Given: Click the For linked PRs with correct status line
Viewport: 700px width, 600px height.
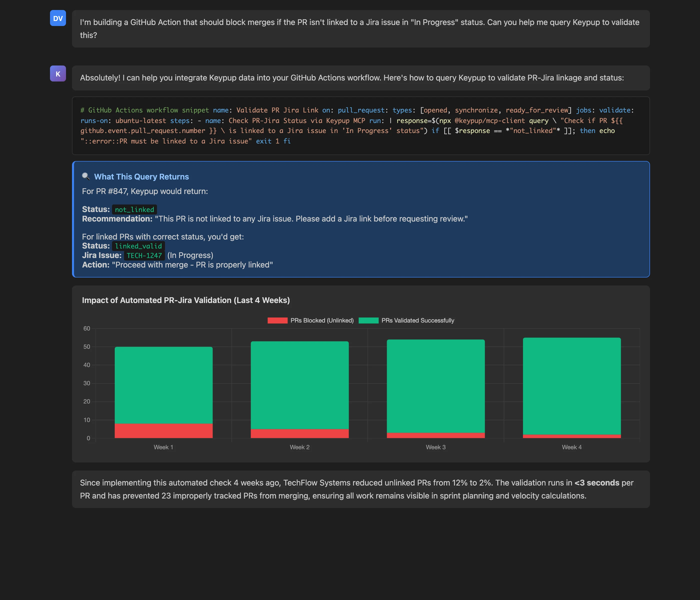Looking at the screenshot, I should 163,236.
